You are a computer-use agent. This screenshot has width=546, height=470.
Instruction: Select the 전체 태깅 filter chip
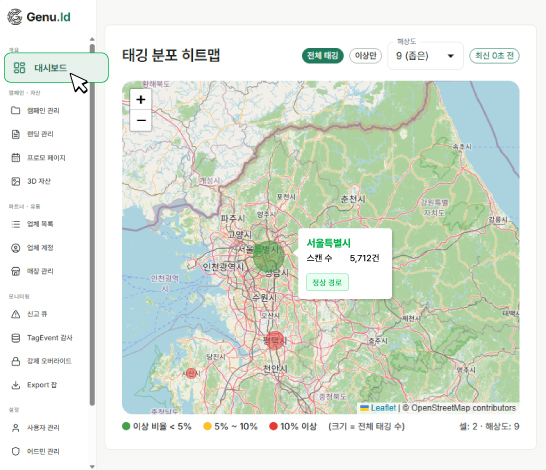(322, 56)
